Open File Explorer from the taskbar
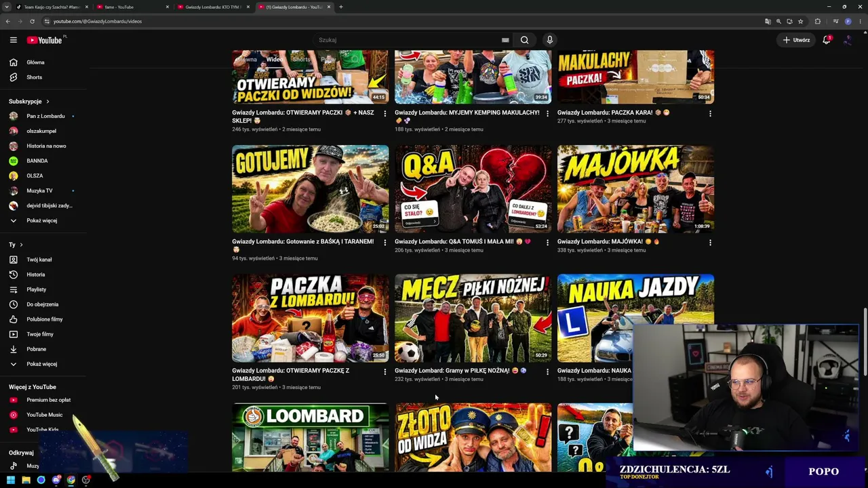Image resolution: width=868 pixels, height=488 pixels. (x=26, y=480)
